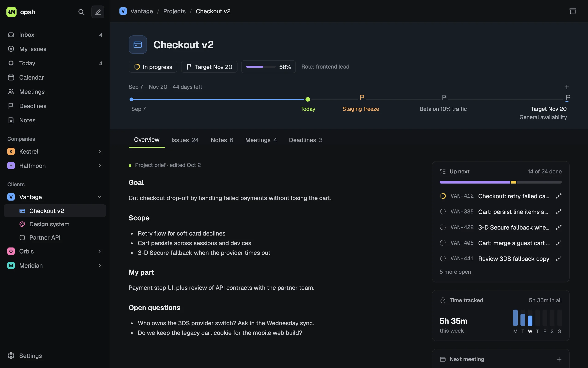This screenshot has height=368, width=588.
Task: Click the Target Nov 20 button
Action: coord(209,67)
